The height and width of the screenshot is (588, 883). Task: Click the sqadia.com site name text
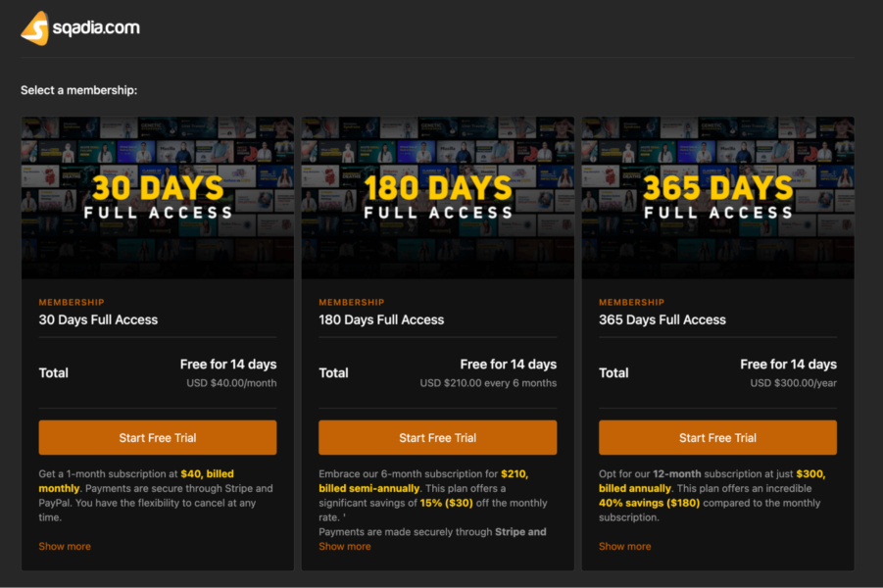(95, 27)
